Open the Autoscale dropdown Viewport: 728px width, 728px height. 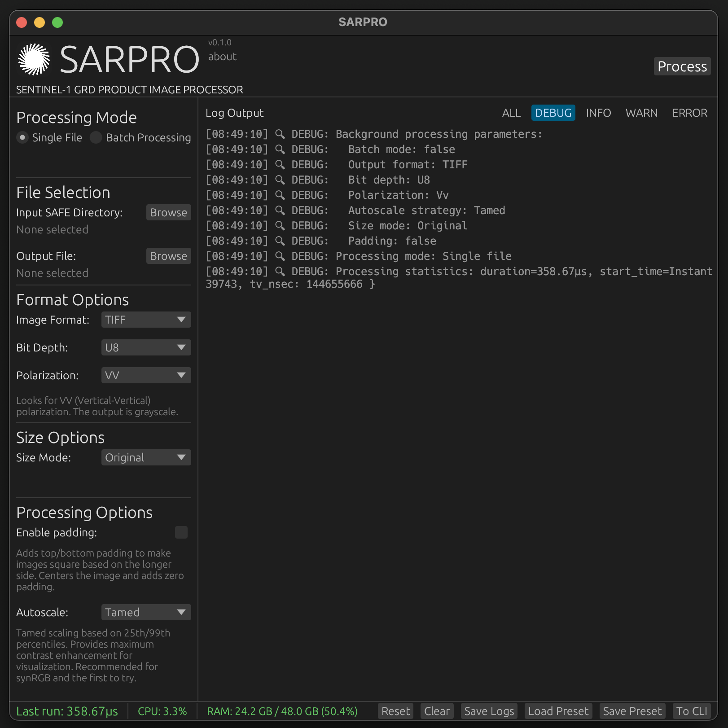(x=145, y=612)
